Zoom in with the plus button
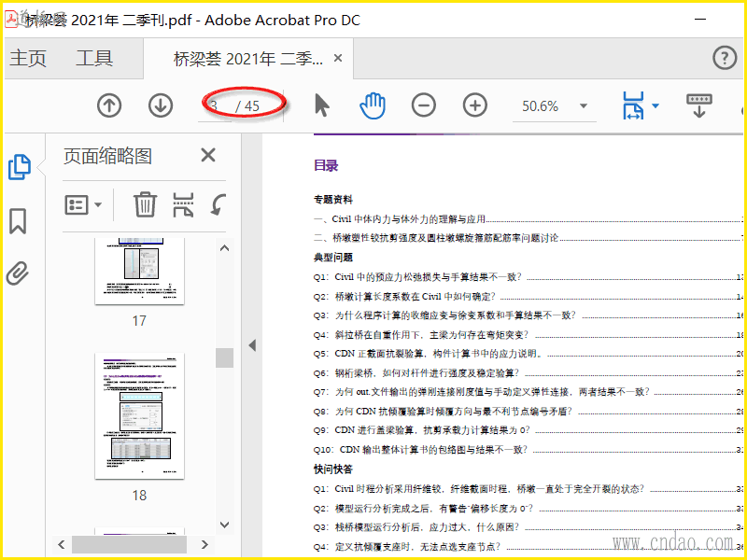The image size is (747, 560). point(475,105)
